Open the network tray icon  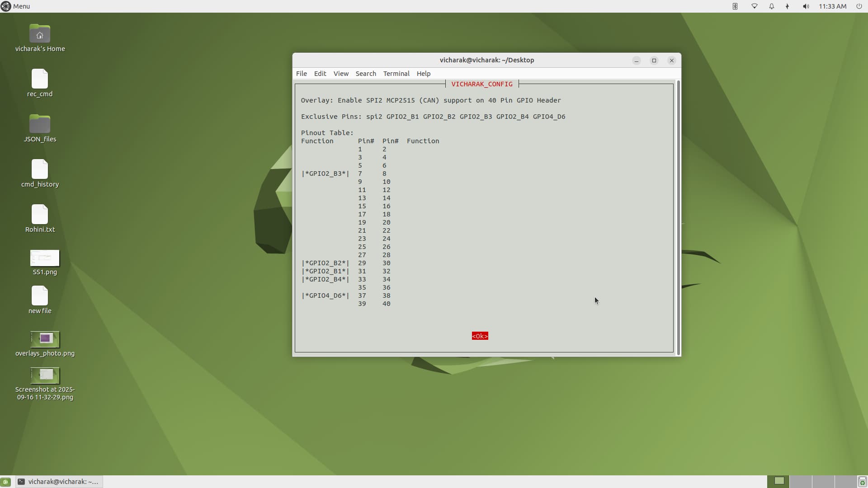click(754, 6)
